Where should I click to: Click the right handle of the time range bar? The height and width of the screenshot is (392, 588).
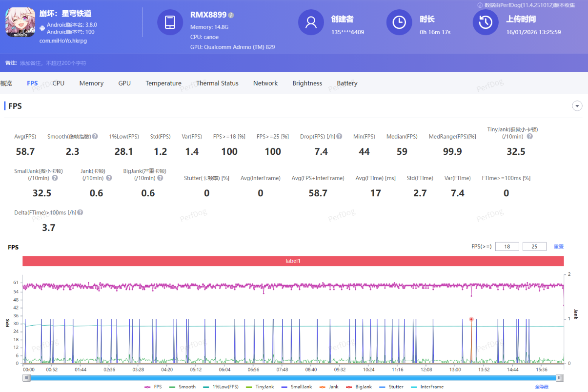560,378
